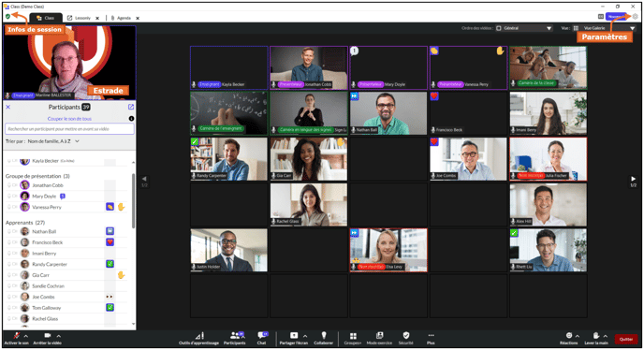Click the Couper le son de tous link
Screen dimensions: 644x350
click(x=69, y=119)
